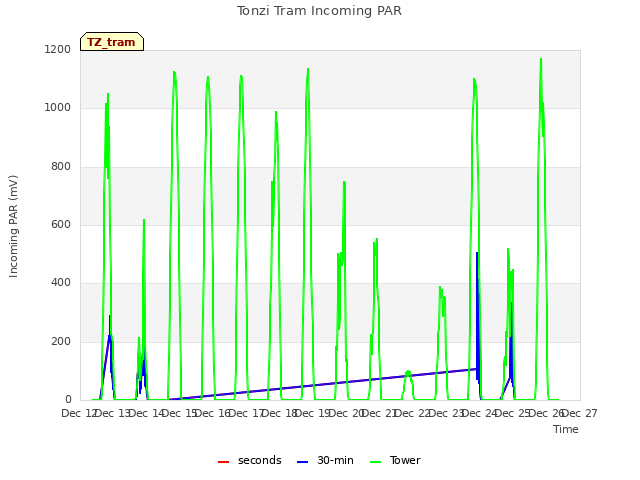
Task: Click the 1200 y-axis tick label
Action: click(x=58, y=49)
